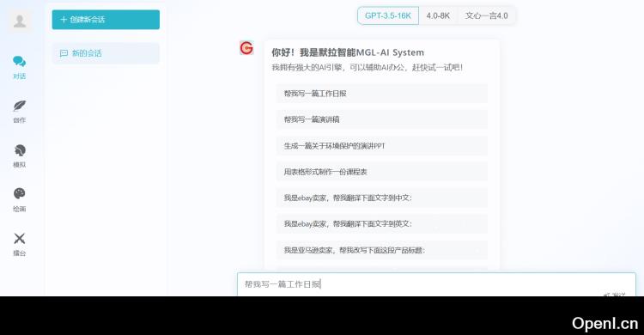This screenshot has height=335, width=644.
Task: Switch to the 文心一言4.0 model tab
Action: pos(486,15)
